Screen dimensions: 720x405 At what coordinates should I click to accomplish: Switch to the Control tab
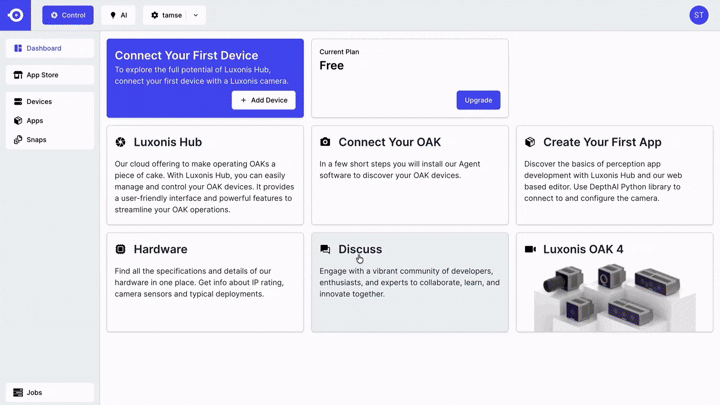(x=68, y=15)
